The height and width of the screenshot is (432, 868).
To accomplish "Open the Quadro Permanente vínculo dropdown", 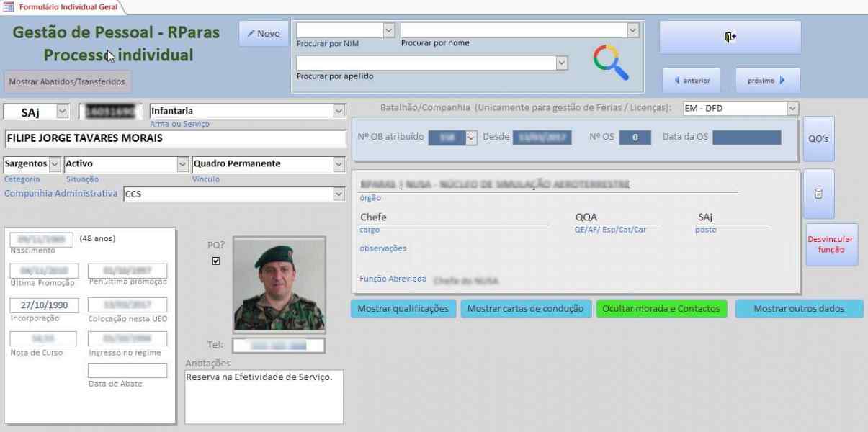I will [x=339, y=163].
